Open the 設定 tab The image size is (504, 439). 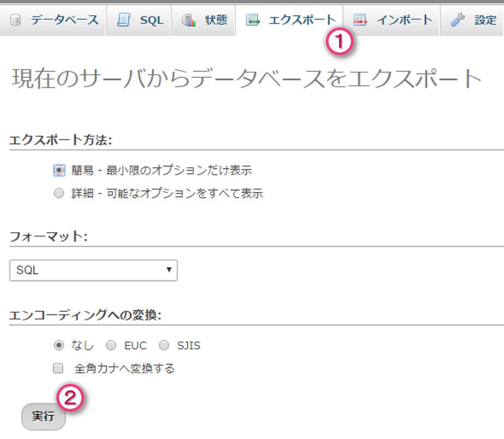pos(472,20)
